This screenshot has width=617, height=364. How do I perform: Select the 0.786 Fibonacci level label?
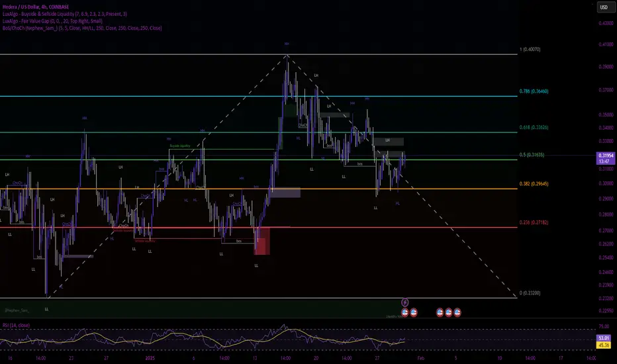click(534, 91)
